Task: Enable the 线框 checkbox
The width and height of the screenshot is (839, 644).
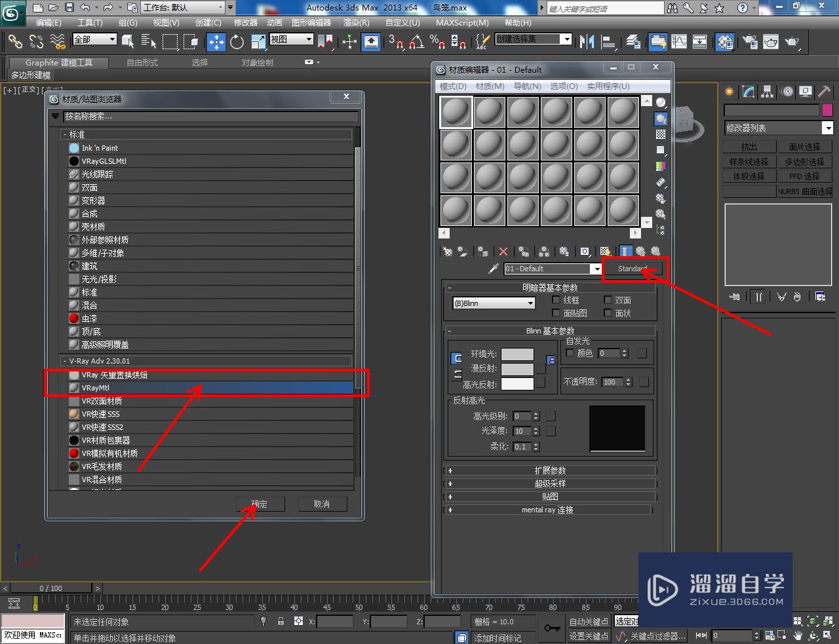Action: [556, 300]
